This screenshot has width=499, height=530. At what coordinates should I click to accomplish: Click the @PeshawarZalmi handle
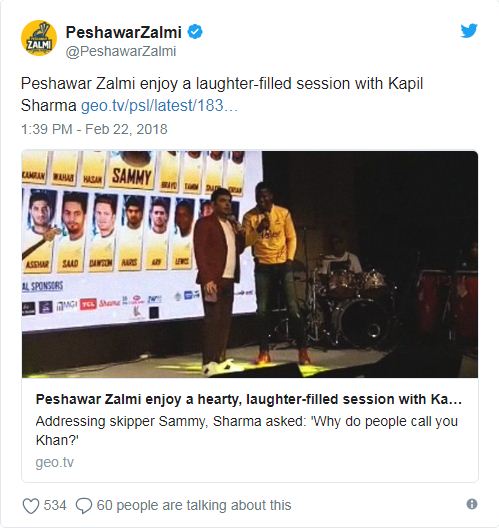click(x=121, y=52)
